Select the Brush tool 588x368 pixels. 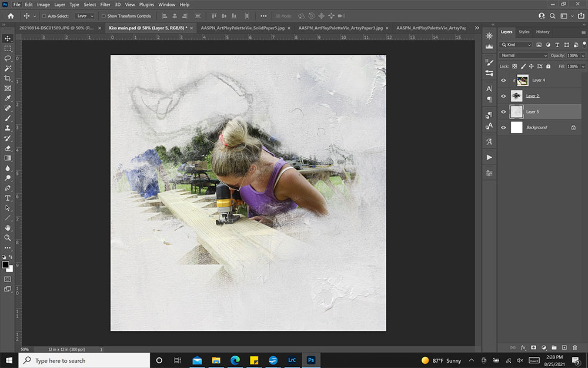point(8,118)
